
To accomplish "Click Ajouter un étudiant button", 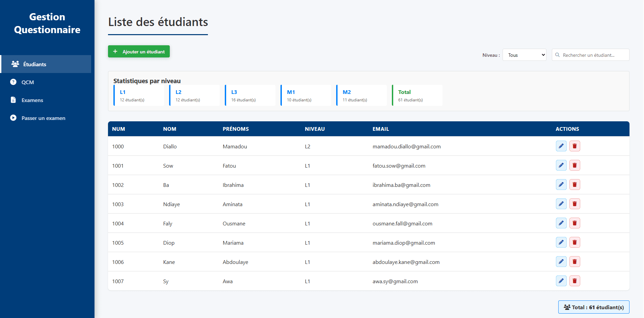I will click(139, 51).
